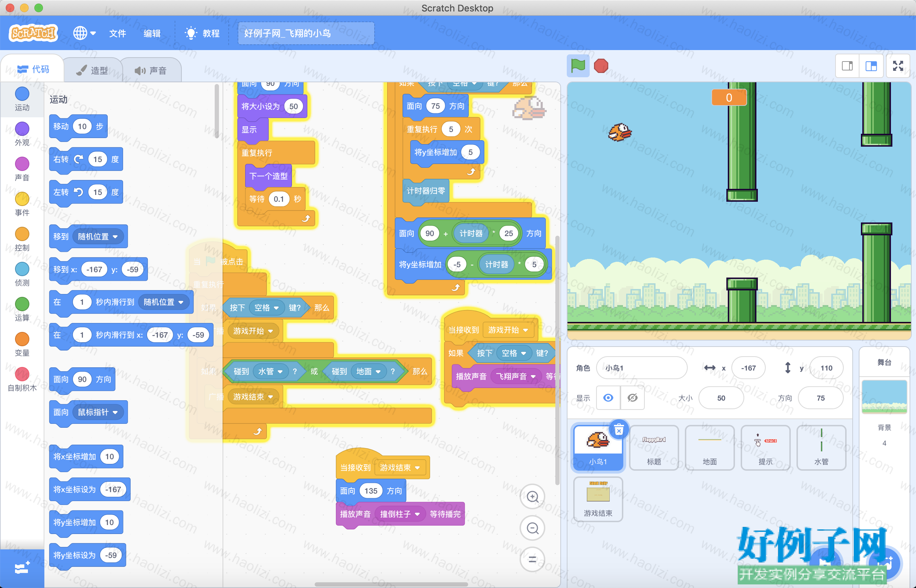Select the 水管 sprite thumbnail

pyautogui.click(x=821, y=448)
